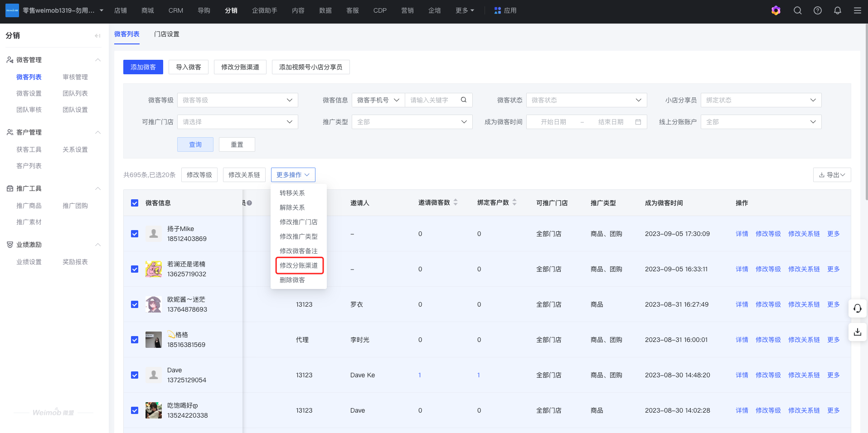Click avatar of 吃饱喝好

pyautogui.click(x=154, y=410)
